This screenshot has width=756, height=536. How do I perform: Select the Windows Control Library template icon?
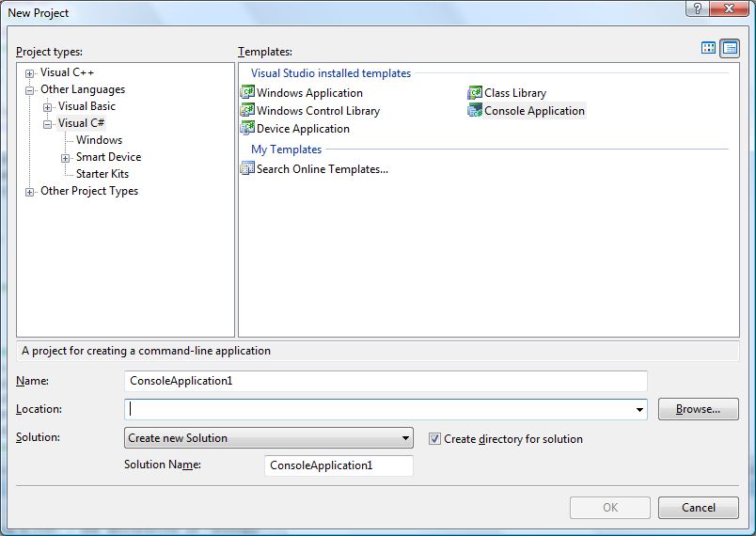tap(247, 110)
